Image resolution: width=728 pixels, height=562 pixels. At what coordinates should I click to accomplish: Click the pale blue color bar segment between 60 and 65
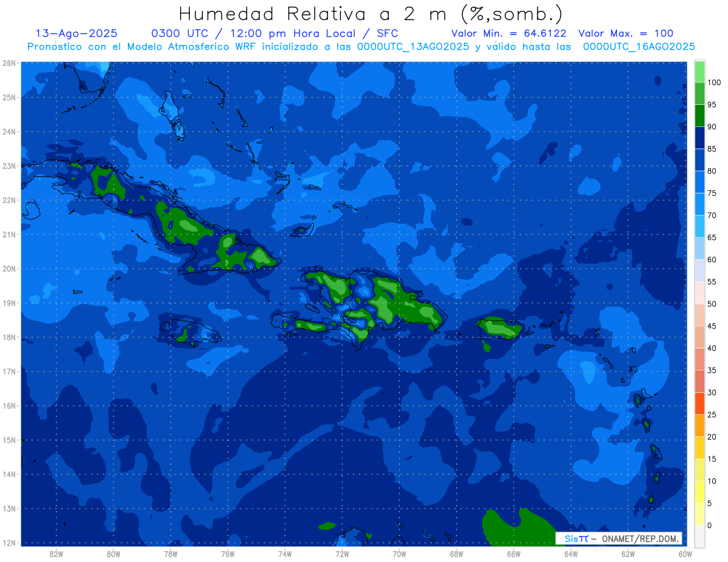699,249
